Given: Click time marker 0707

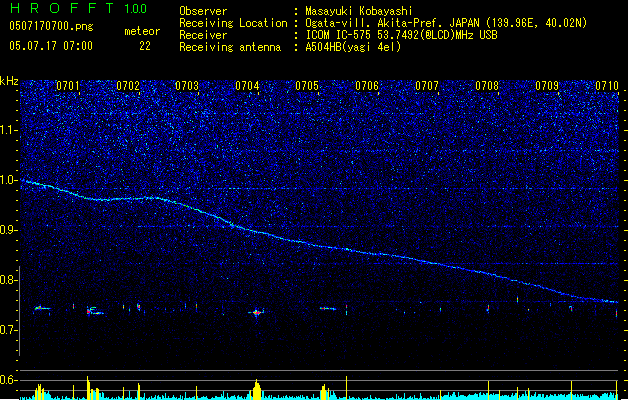Looking at the screenshot, I should point(427,86).
